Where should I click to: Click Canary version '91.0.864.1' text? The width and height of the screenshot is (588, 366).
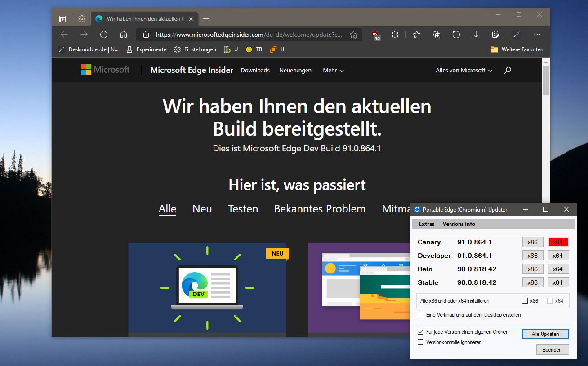click(475, 242)
